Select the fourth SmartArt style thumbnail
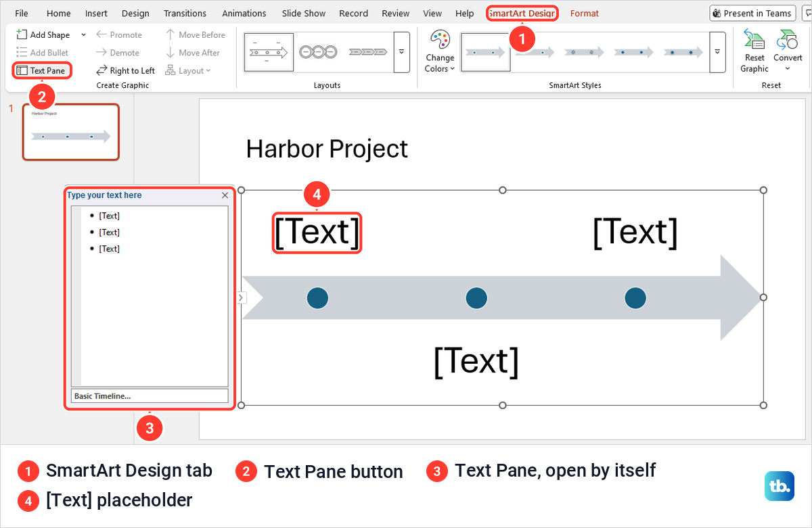This screenshot has width=812, height=528. 633,52
